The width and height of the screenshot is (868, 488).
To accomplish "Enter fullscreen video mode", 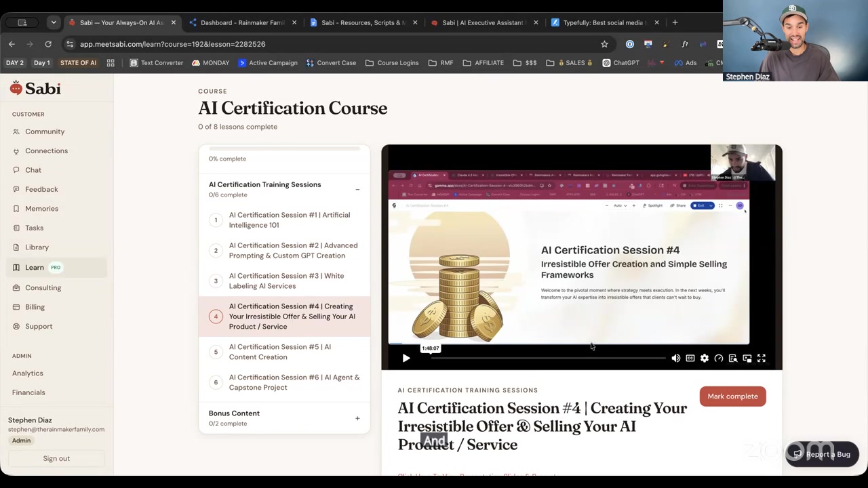I will click(x=762, y=359).
